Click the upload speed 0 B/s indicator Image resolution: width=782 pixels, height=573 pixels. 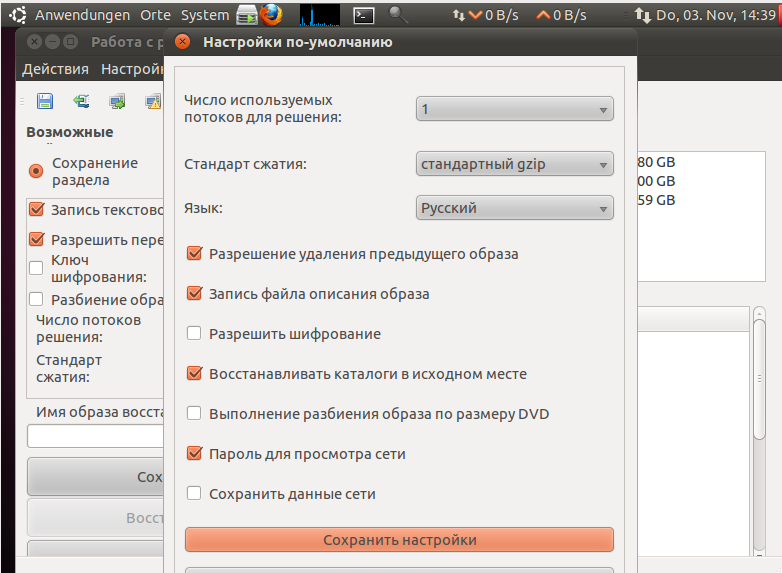562,15
